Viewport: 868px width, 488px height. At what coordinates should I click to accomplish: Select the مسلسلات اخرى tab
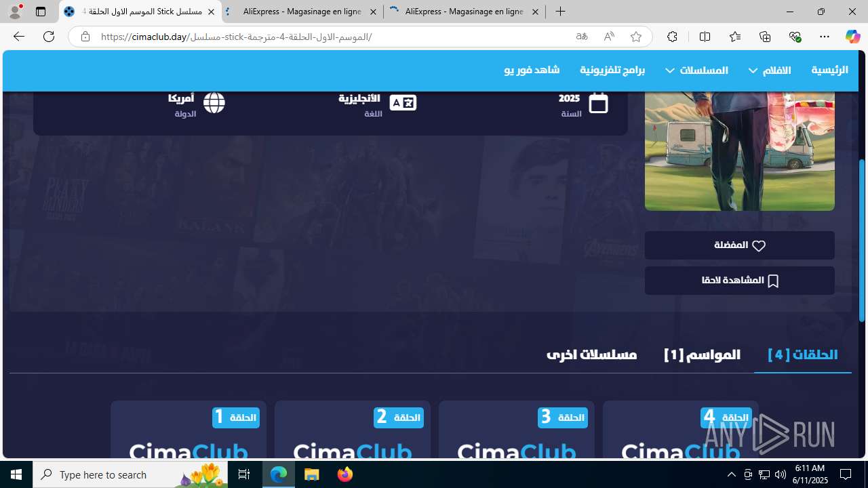tap(591, 354)
